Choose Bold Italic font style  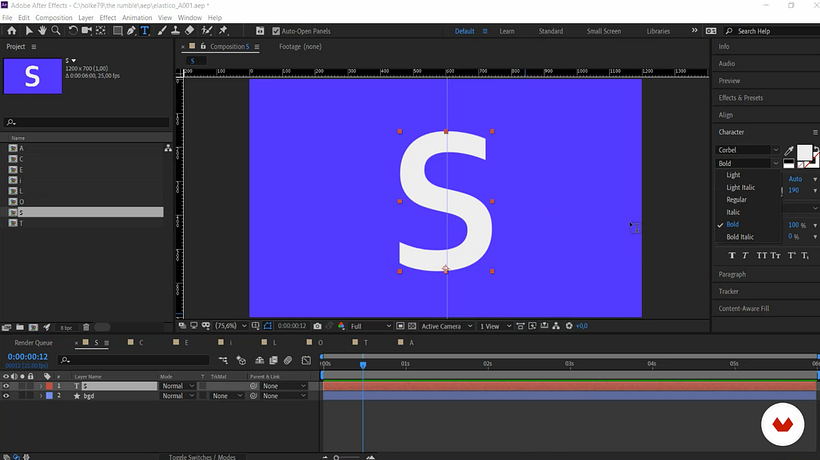tap(740, 237)
